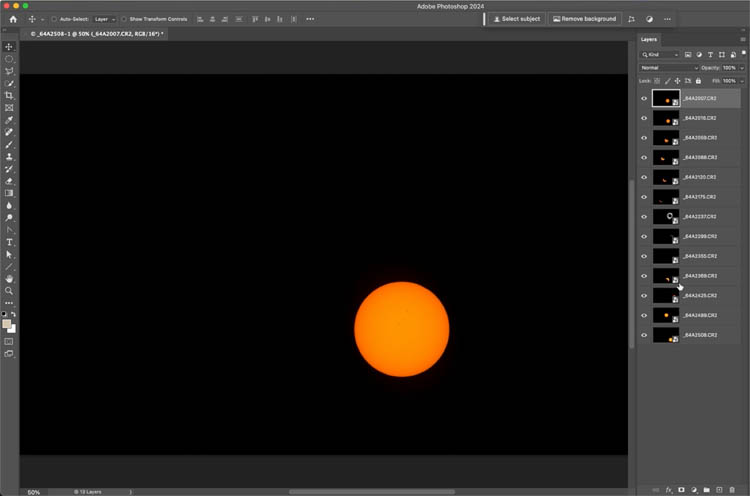Viewport: 750px width, 496px height.
Task: Select the Quick Selection tool
Action: [x=9, y=84]
